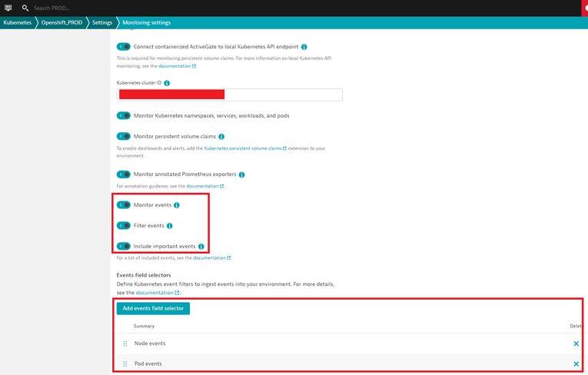588x375 pixels.
Task: Open Kubernetes persistent volume claims extension link
Action: coord(245,148)
